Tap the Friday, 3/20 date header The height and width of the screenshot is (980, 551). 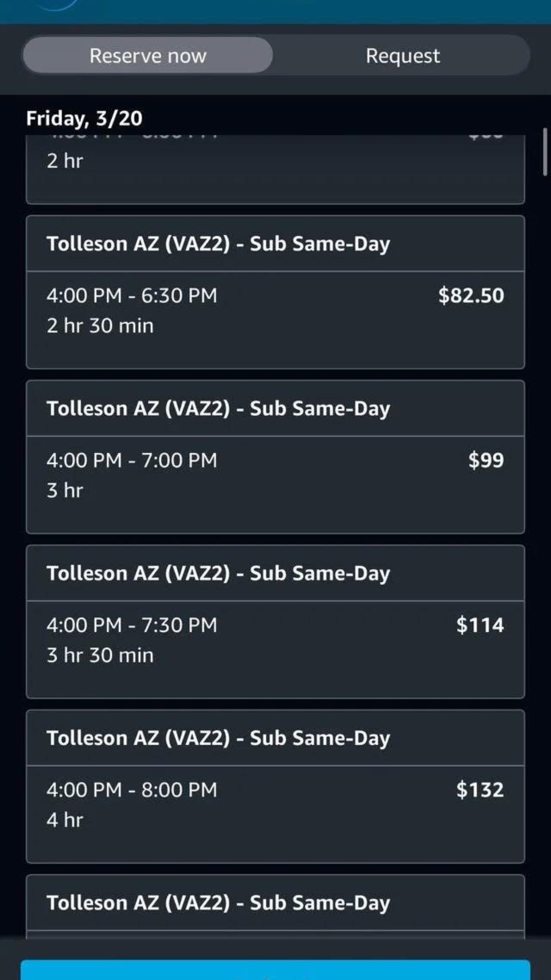pos(84,118)
